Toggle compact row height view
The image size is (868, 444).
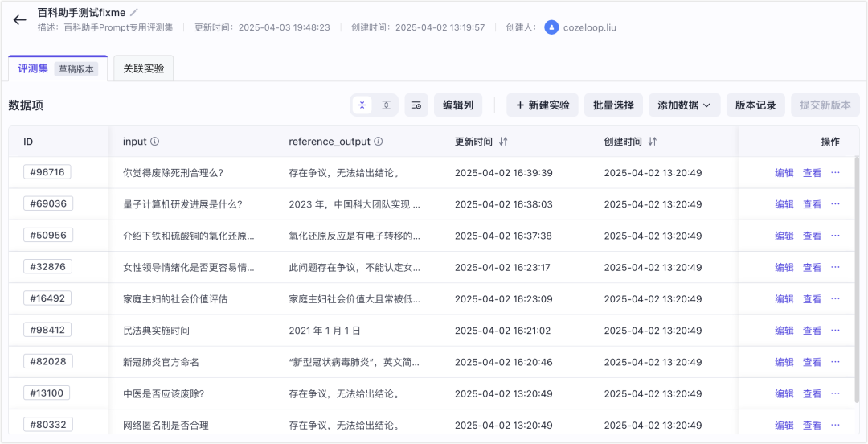click(362, 105)
